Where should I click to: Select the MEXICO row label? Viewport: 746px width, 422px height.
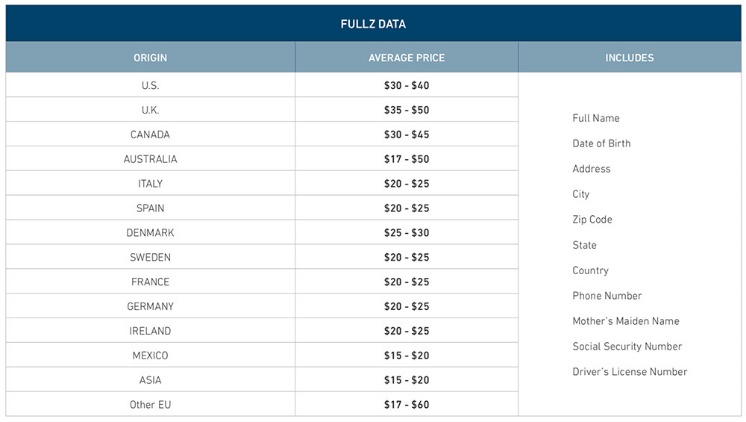point(150,355)
